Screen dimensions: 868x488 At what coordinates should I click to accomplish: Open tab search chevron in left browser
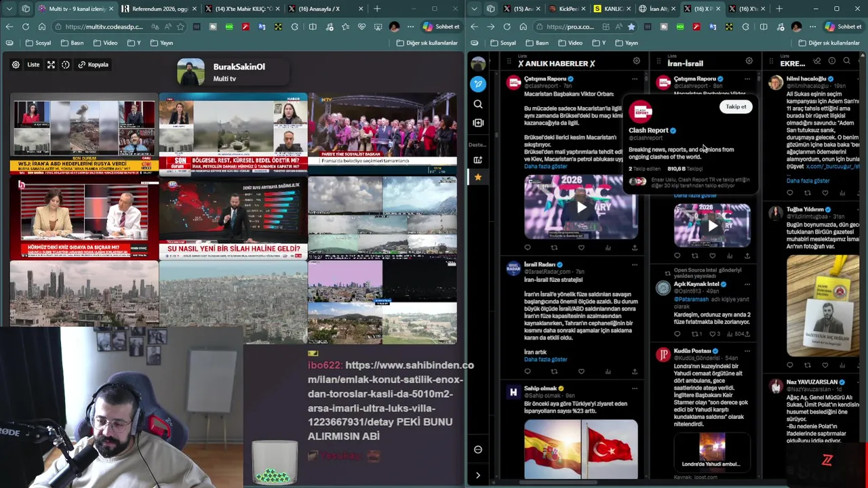coord(9,9)
